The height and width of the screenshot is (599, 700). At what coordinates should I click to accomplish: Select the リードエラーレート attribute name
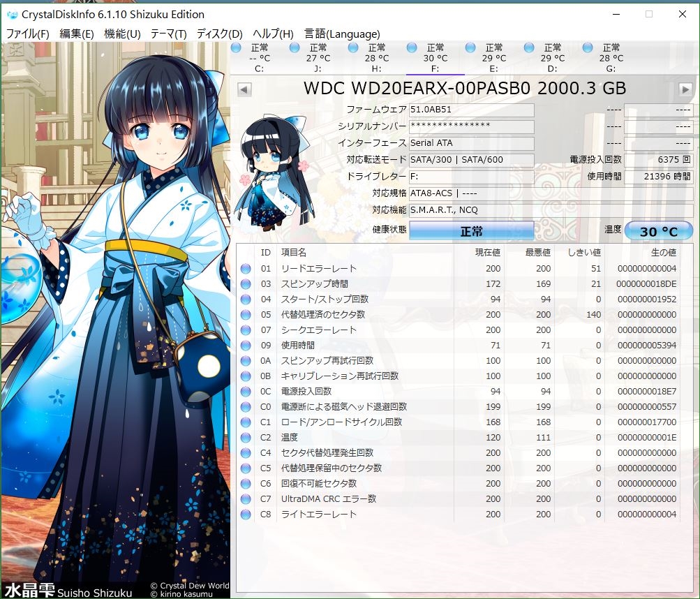(x=319, y=269)
